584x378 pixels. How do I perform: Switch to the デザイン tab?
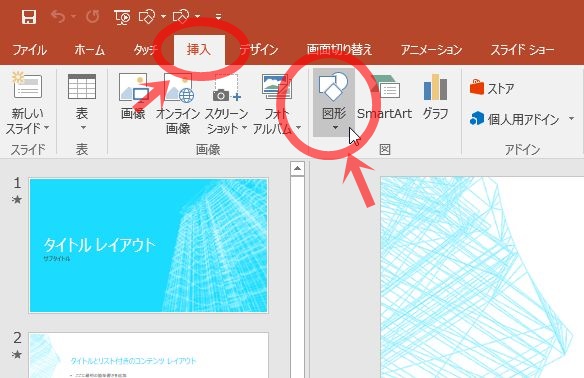pos(259,50)
